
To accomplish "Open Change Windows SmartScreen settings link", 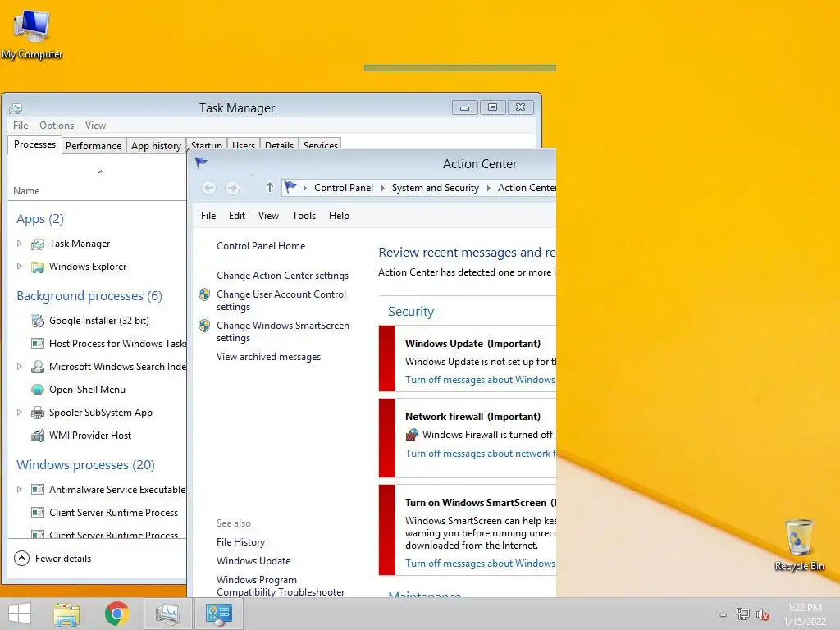I will pyautogui.click(x=283, y=331).
